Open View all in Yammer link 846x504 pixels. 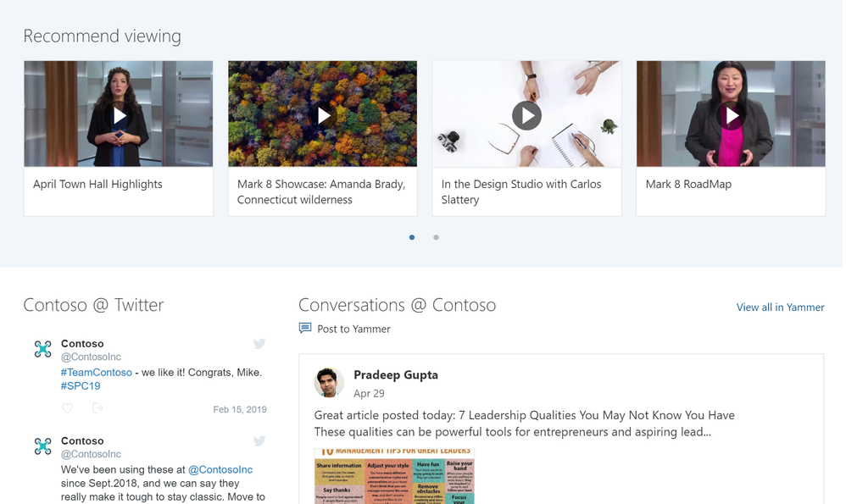click(x=780, y=307)
